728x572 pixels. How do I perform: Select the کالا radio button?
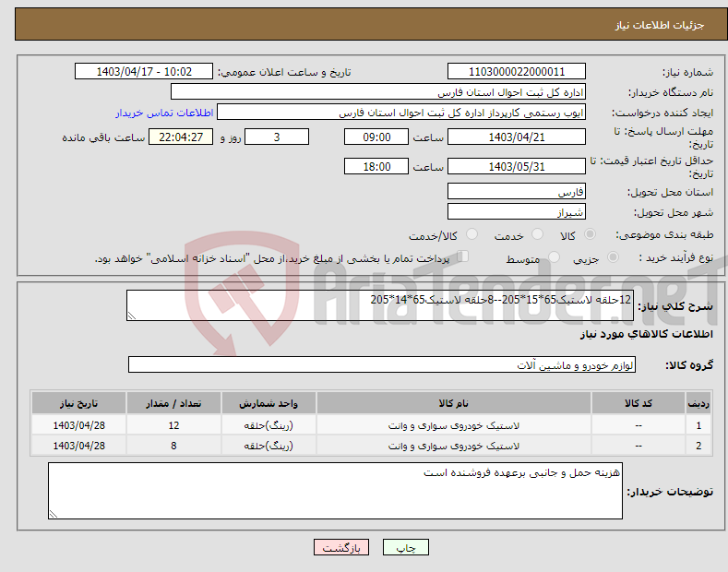[590, 234]
